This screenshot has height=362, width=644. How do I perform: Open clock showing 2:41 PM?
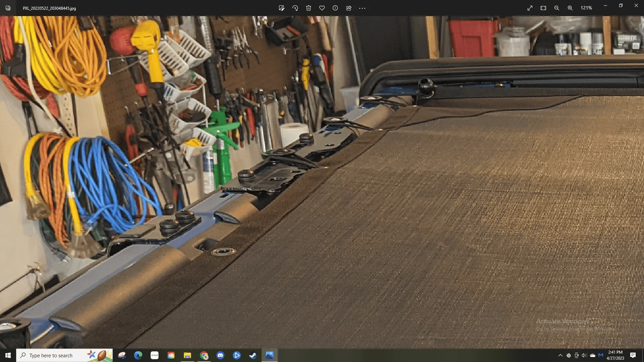[615, 355]
